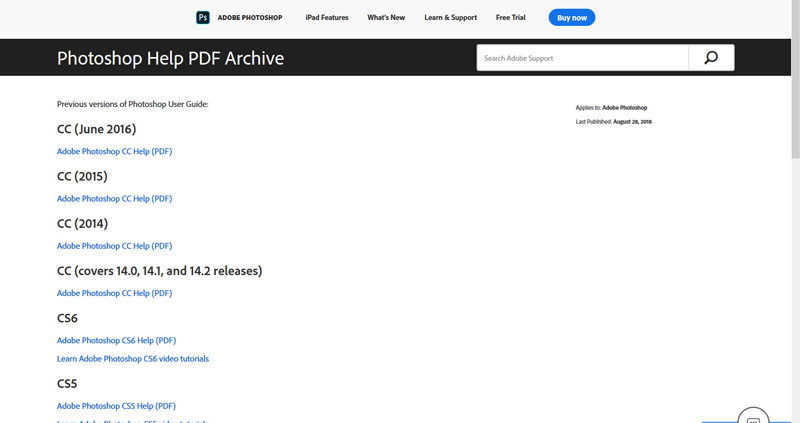The width and height of the screenshot is (800, 423).
Task: Open CC (2015) Photoshop Help PDF link
Action: pos(114,199)
